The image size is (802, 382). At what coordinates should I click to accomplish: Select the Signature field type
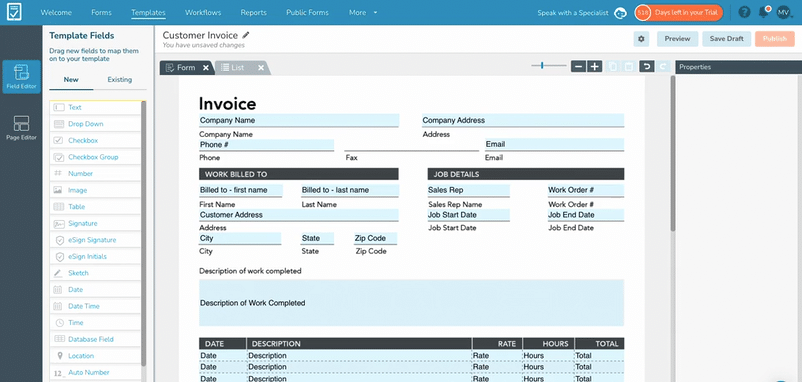95,223
